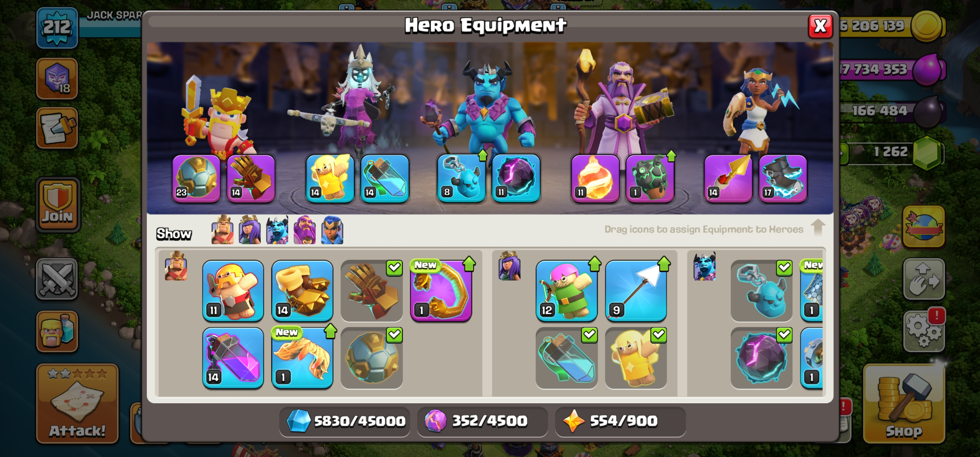Select the Archer Puppet equipment level 12
The image size is (980, 457).
(x=566, y=290)
